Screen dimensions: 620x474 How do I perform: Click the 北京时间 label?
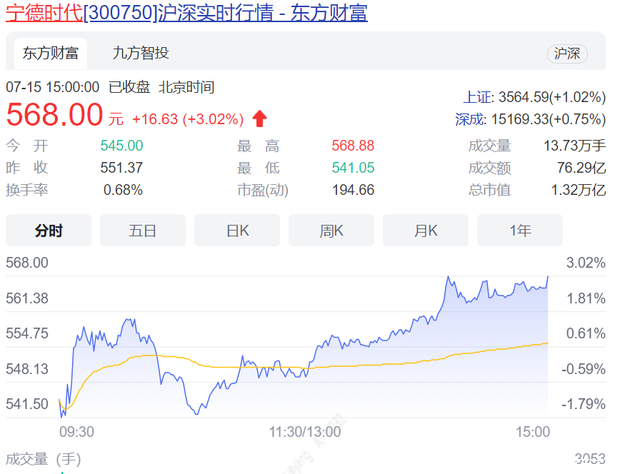pyautogui.click(x=186, y=87)
